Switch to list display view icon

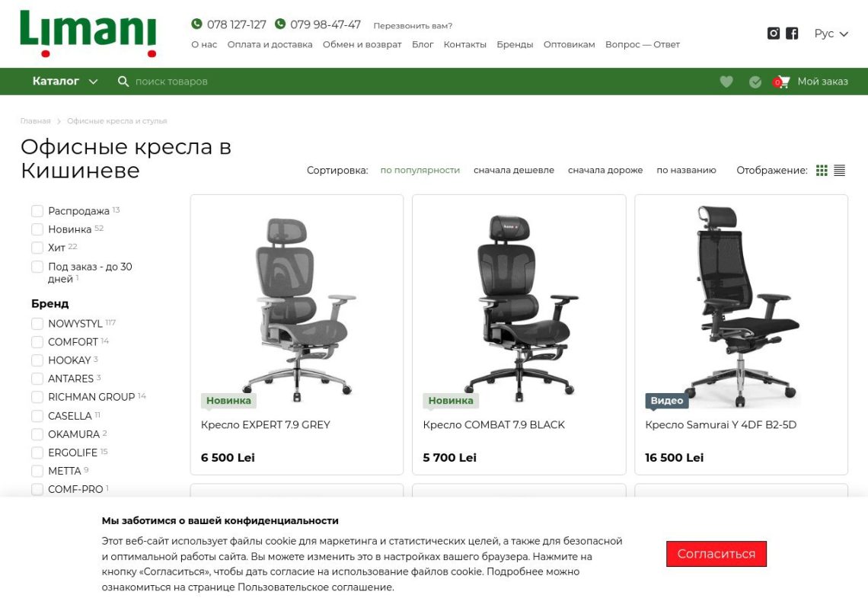(839, 171)
